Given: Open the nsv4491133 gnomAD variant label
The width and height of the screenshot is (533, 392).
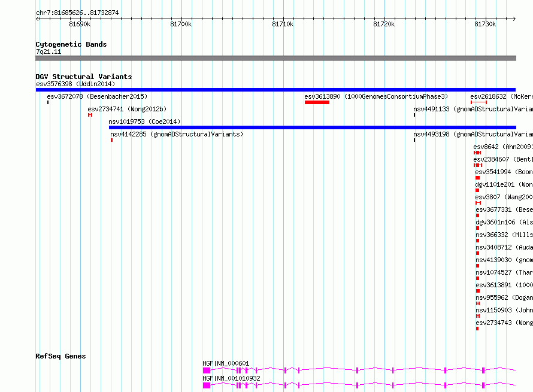Looking at the screenshot, I should coord(473,109).
